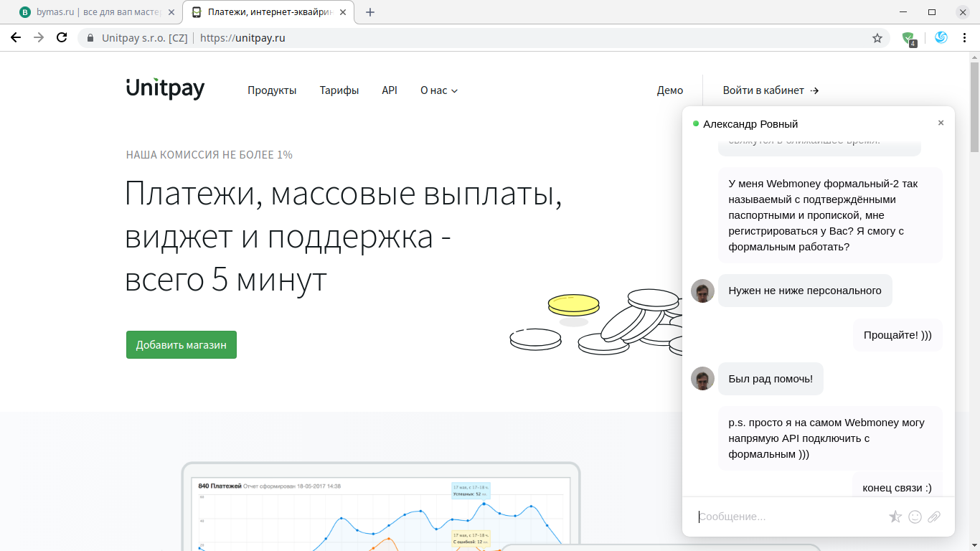Click the Chrome menu three-dots button
The width and height of the screenshot is (980, 551).
tap(963, 38)
